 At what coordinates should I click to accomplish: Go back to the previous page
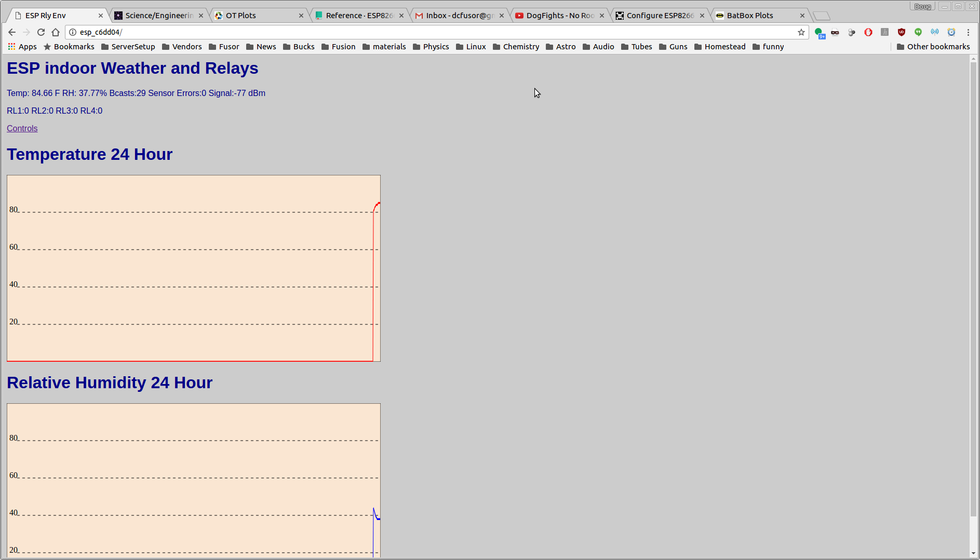(12, 32)
